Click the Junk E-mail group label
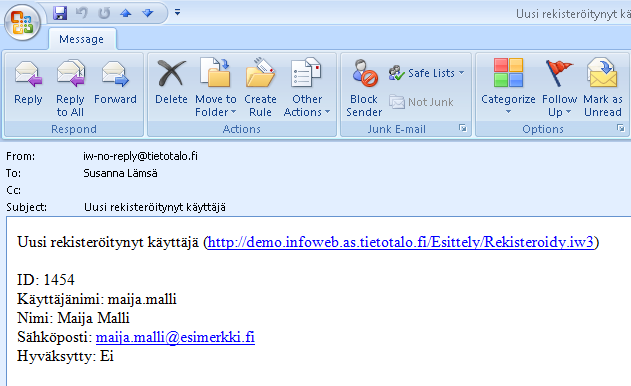The image size is (631, 386). pyautogui.click(x=397, y=129)
